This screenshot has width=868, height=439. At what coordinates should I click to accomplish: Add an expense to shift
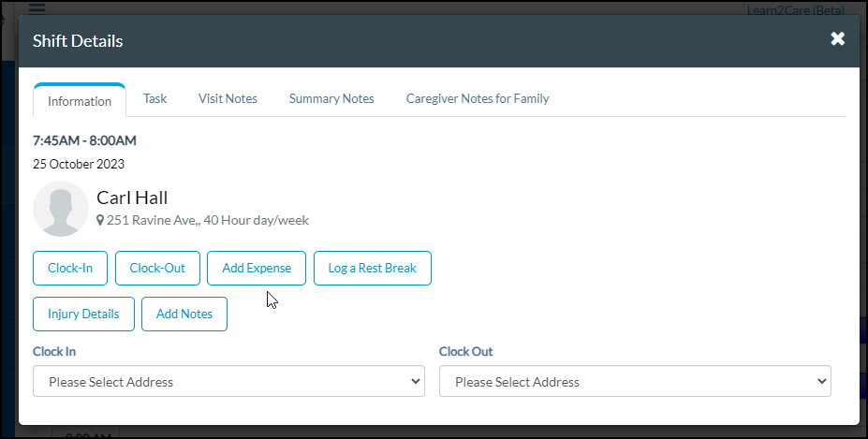click(x=257, y=268)
